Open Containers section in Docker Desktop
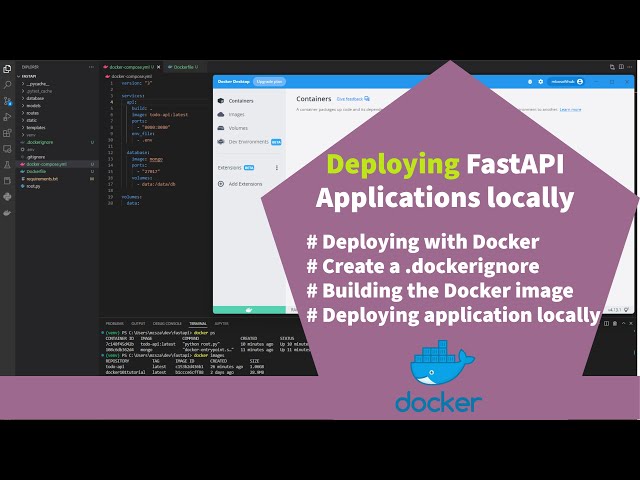The height and width of the screenshot is (480, 640). (241, 101)
